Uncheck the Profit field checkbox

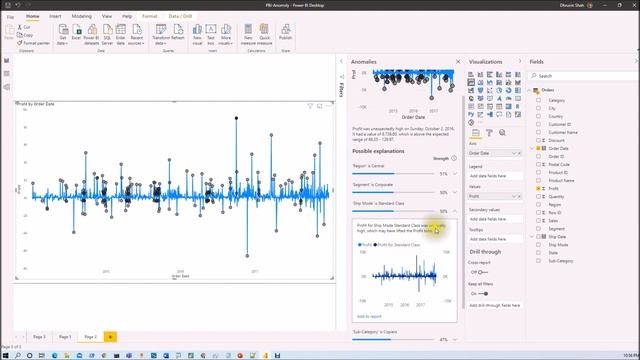click(x=538, y=189)
